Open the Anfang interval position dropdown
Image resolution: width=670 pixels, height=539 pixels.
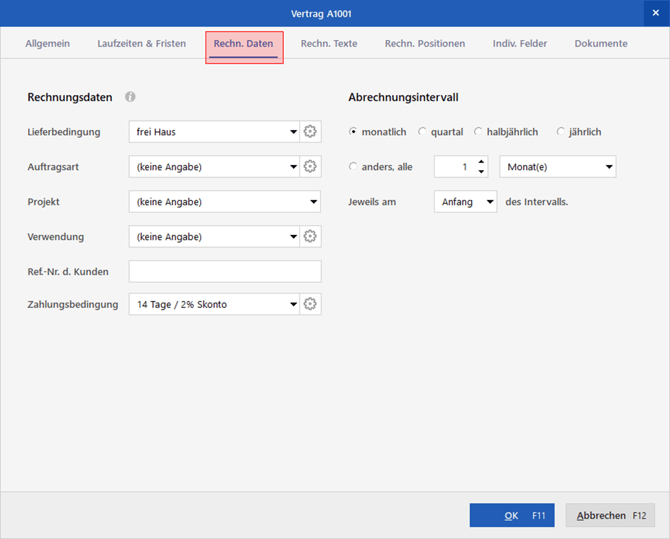point(489,202)
